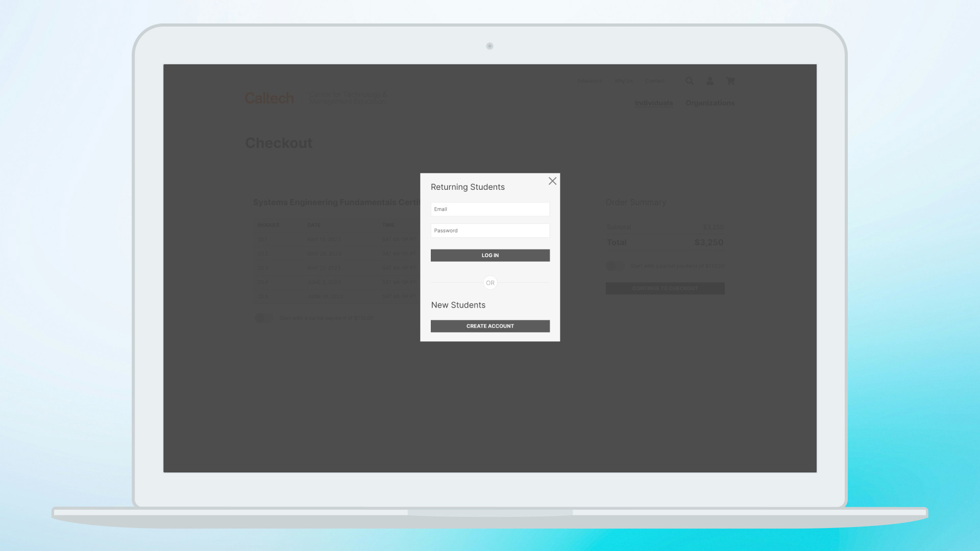Click the Password input field
The image size is (980, 551).
click(490, 231)
